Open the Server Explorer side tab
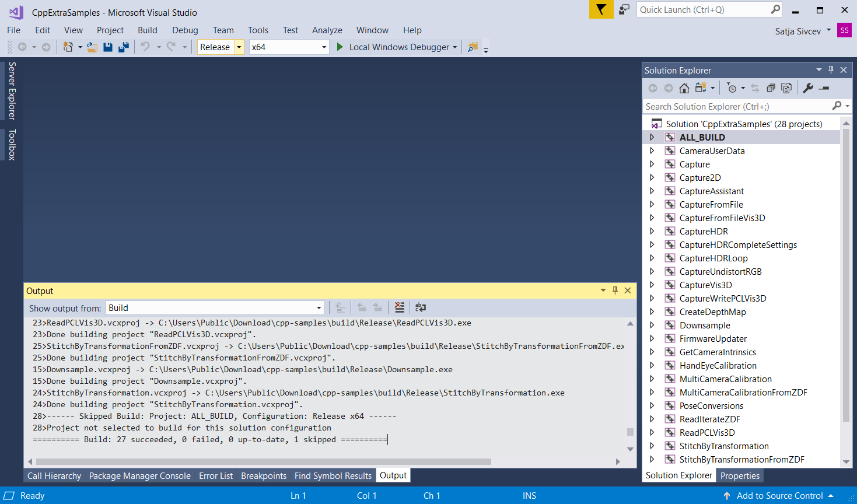Image resolution: width=857 pixels, height=504 pixels. (12, 90)
